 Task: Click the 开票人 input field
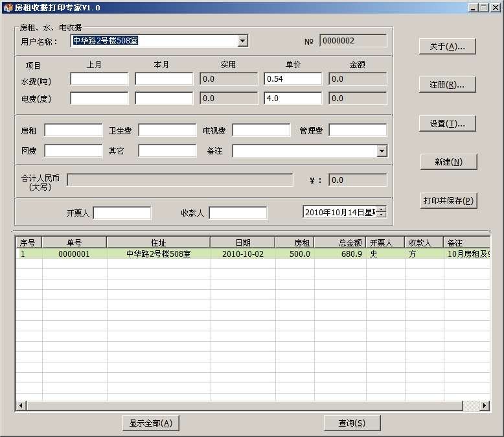(122, 213)
